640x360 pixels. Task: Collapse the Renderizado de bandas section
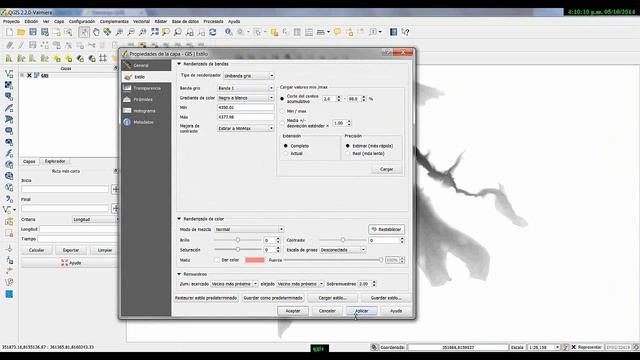coord(179,64)
